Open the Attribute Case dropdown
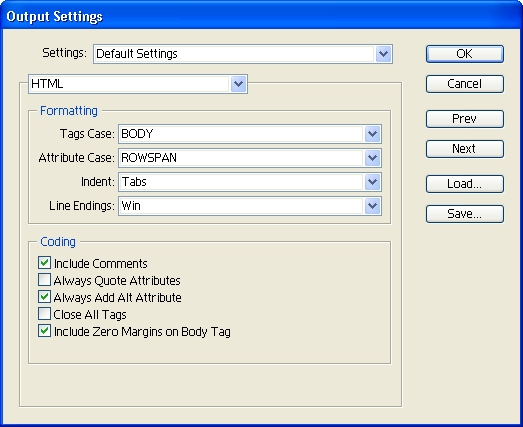 372,158
